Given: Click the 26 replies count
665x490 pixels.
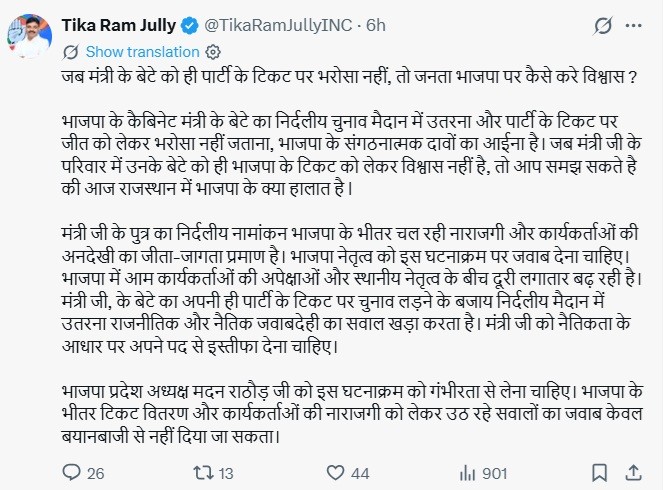Looking at the screenshot, I should 95,473.
